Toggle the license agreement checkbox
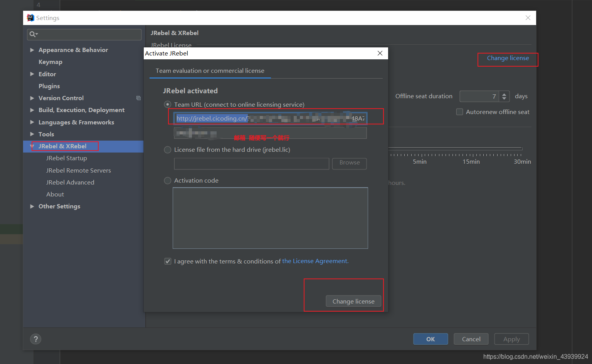Screen dimensions: 592x364 (x=168, y=261)
